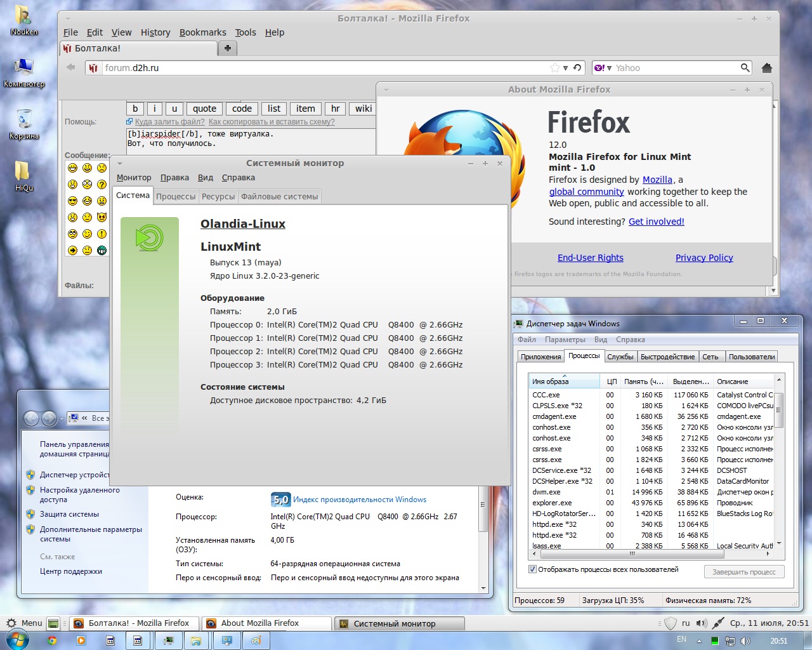This screenshot has width=812, height=650.
Task: Bookmark the page with the star icon
Action: click(554, 68)
